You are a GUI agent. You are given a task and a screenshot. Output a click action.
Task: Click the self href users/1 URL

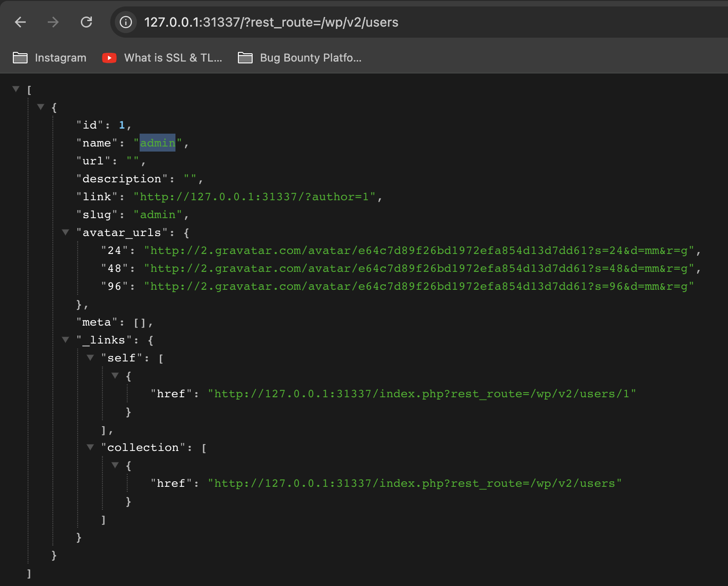coord(422,394)
